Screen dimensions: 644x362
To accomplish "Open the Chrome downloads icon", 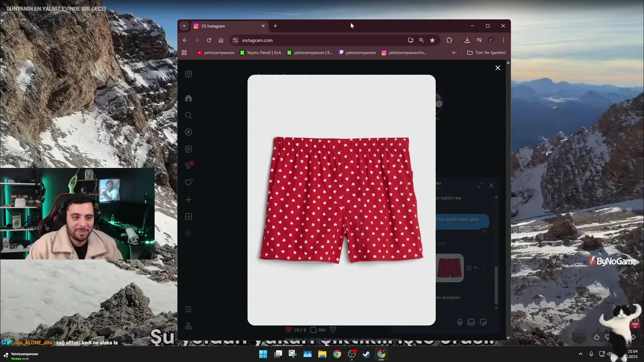I will pyautogui.click(x=467, y=40).
